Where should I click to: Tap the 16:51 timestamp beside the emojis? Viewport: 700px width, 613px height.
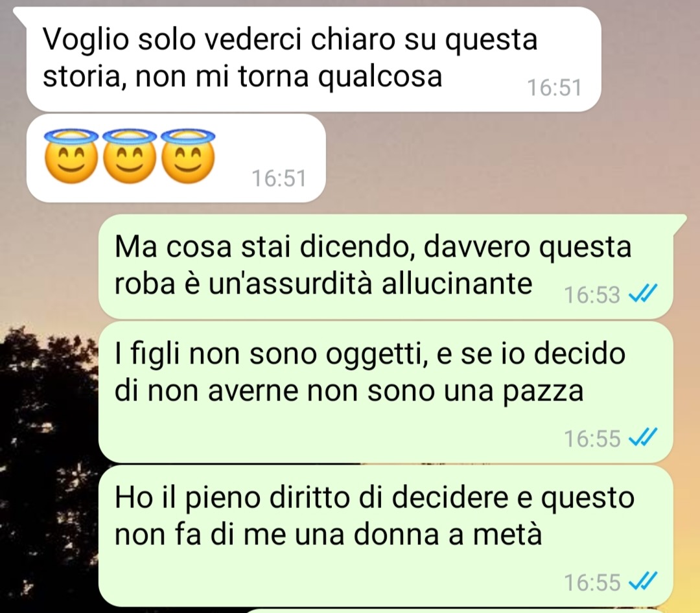click(x=279, y=179)
